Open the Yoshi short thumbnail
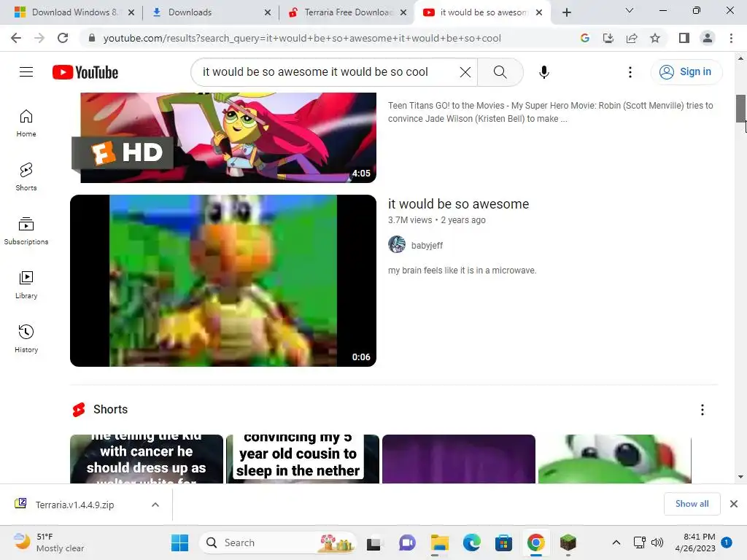The height and width of the screenshot is (560, 747). [x=614, y=459]
